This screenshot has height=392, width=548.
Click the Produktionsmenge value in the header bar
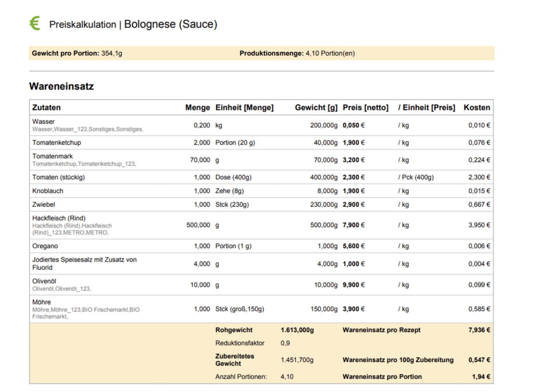330,53
